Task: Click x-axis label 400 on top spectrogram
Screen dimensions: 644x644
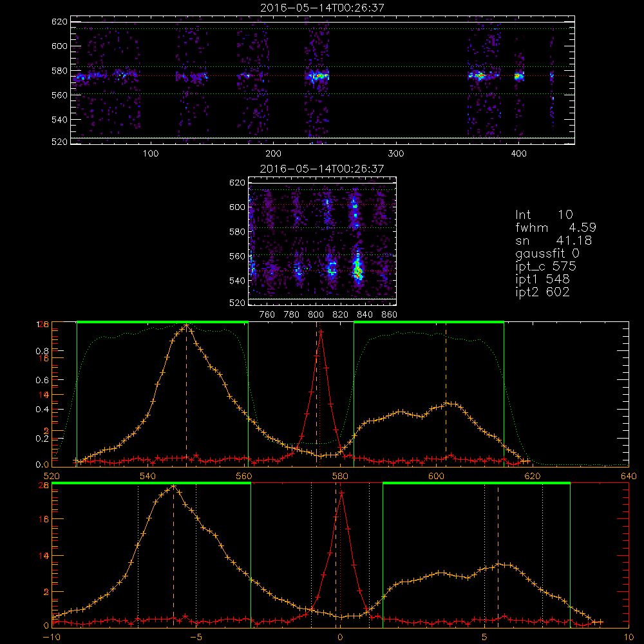Action: [x=518, y=154]
